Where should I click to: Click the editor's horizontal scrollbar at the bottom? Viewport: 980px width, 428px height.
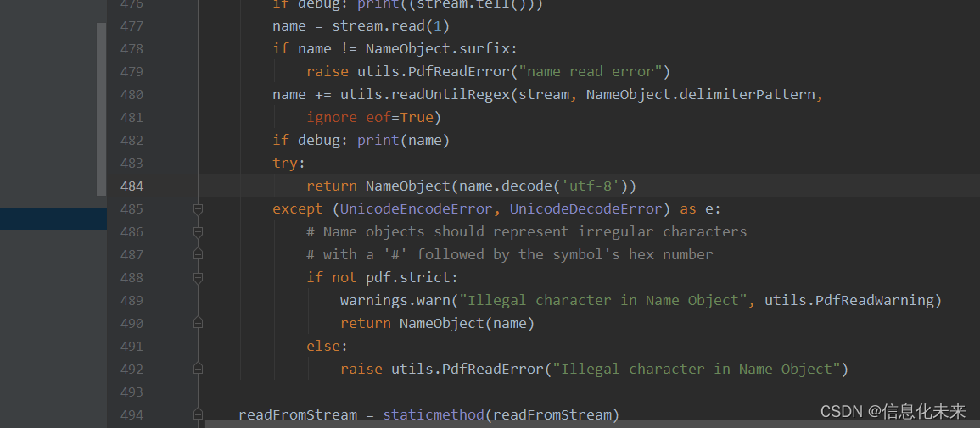pos(592,425)
